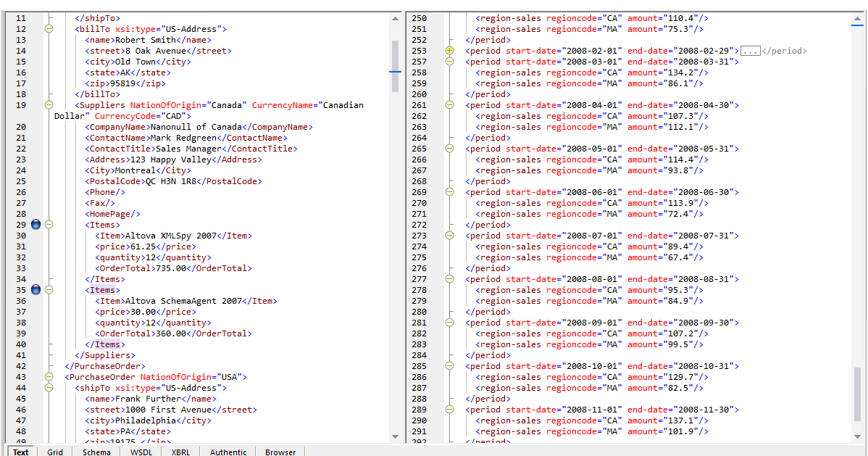Click the fold icon next to the March period
The image size is (868, 456).
[x=449, y=62]
